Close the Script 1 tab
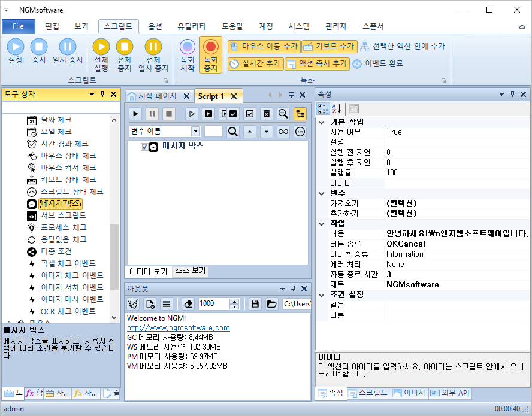 [234, 96]
